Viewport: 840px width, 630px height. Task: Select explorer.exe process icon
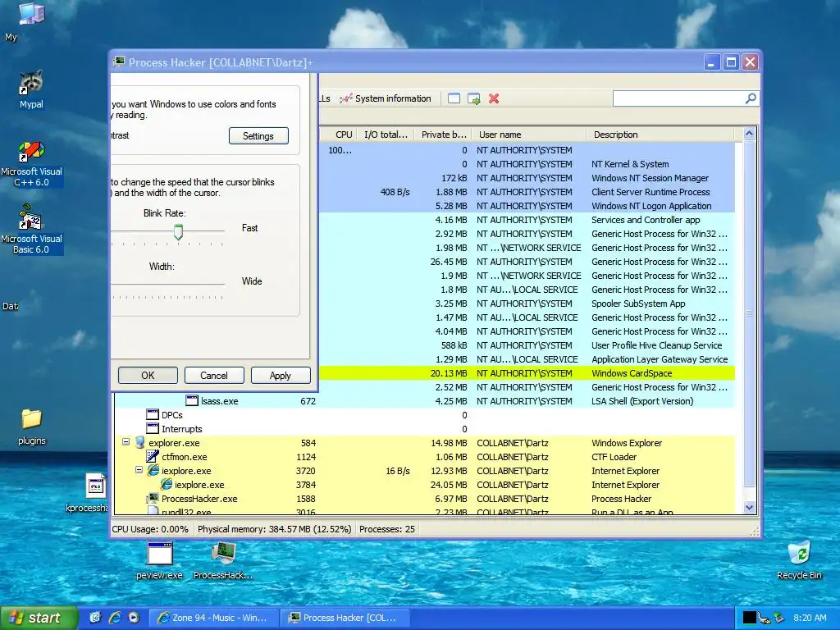pos(139,442)
